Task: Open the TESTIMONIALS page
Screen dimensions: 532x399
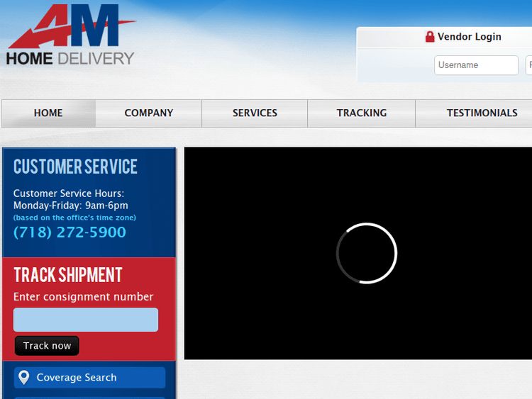Action: [x=482, y=113]
